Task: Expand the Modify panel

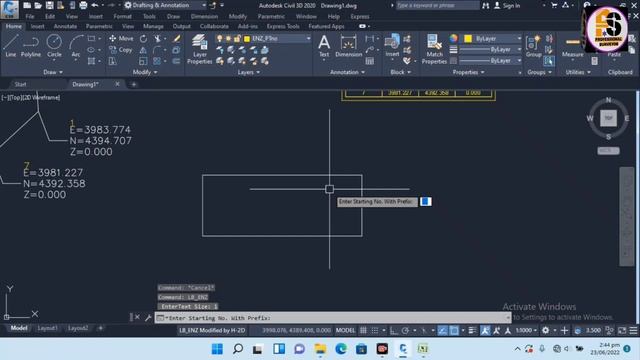Action: (x=145, y=72)
